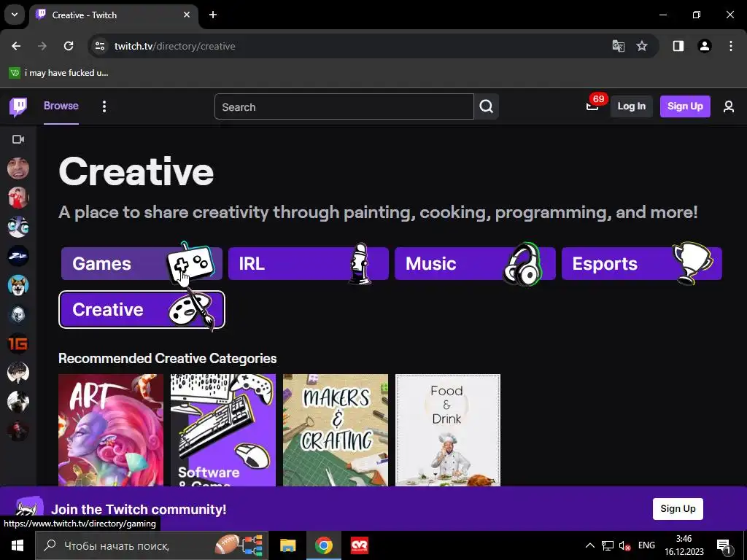
Task: Open Chrome three-dot menu
Action: pyautogui.click(x=731, y=46)
